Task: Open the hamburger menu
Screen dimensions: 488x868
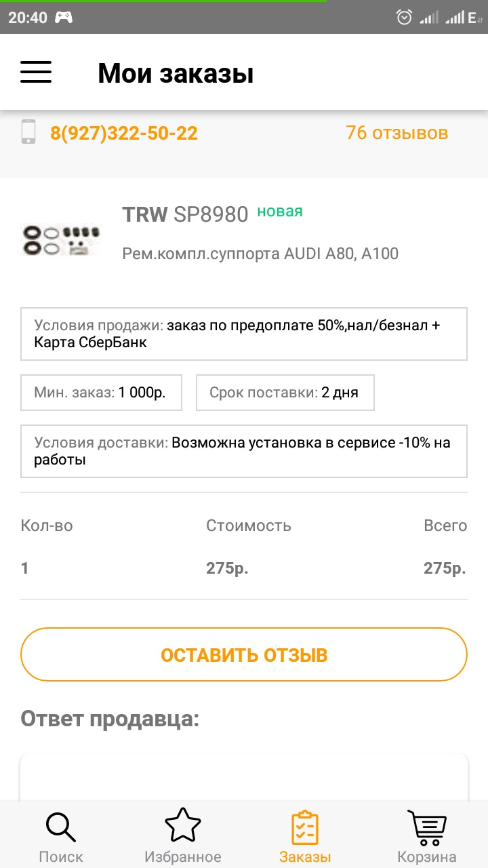Action: pyautogui.click(x=36, y=72)
